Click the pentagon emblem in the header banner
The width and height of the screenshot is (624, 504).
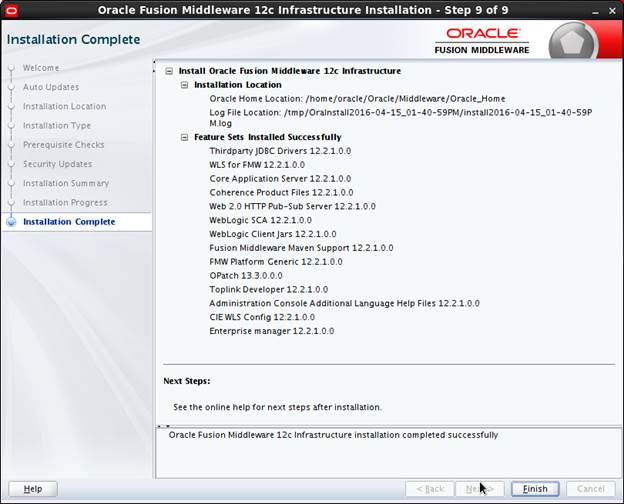[x=573, y=44]
